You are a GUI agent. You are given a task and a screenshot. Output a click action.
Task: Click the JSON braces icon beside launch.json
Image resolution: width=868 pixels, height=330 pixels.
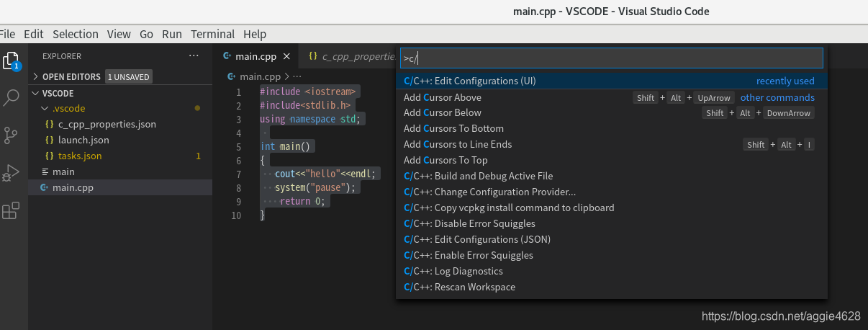pyautogui.click(x=49, y=140)
